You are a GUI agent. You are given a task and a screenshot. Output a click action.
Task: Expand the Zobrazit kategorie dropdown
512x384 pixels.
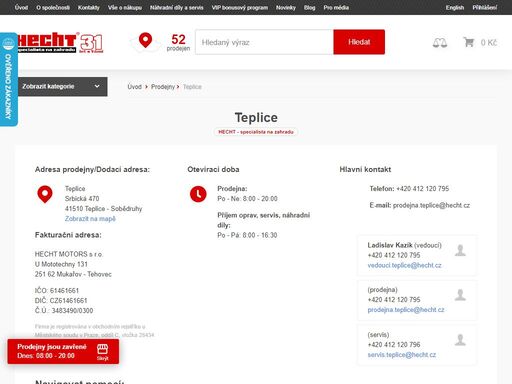click(62, 87)
